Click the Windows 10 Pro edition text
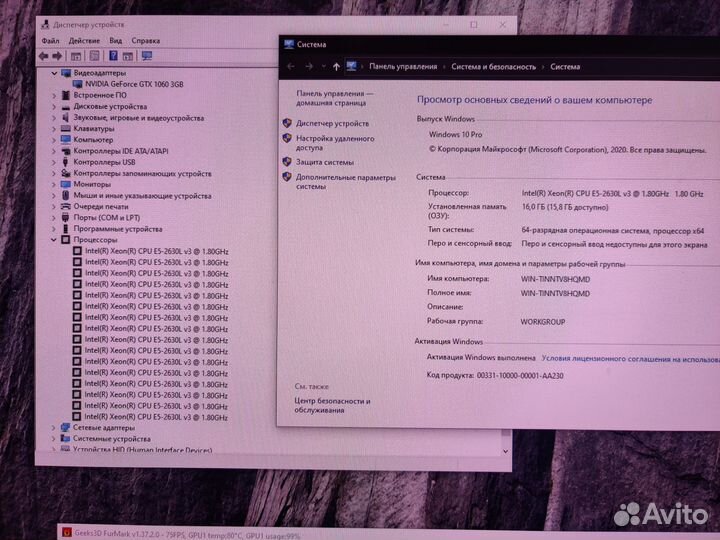 pos(456,135)
